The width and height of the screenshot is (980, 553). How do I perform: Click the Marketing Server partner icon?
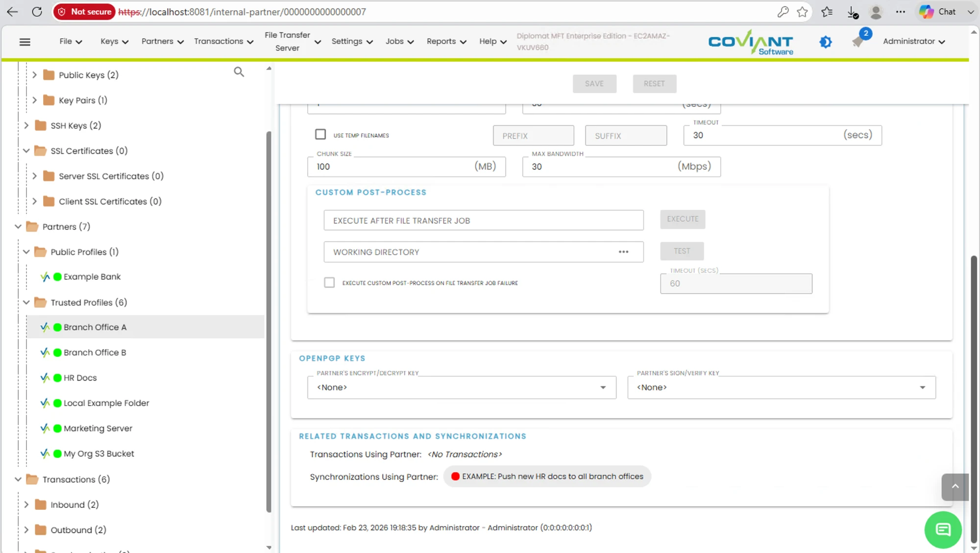[x=45, y=428]
